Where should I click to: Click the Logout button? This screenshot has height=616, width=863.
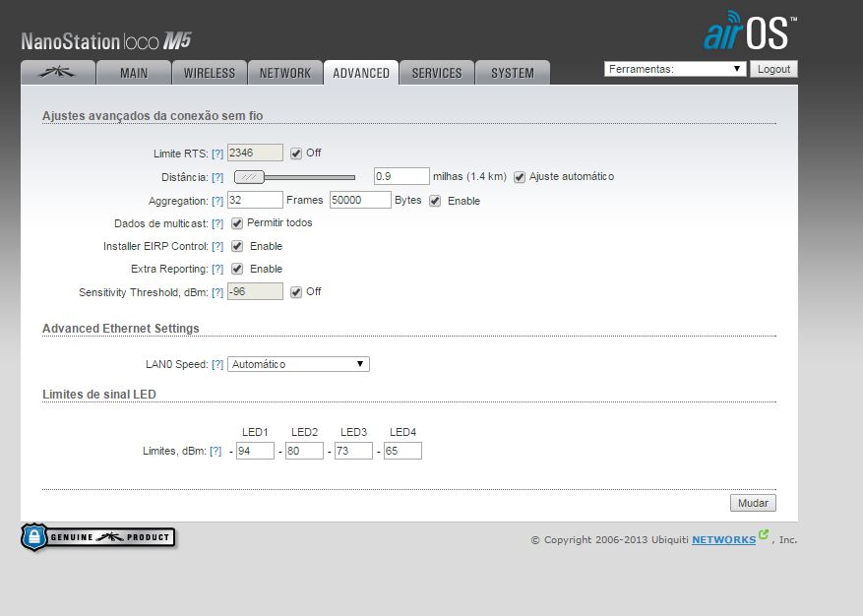tap(773, 69)
